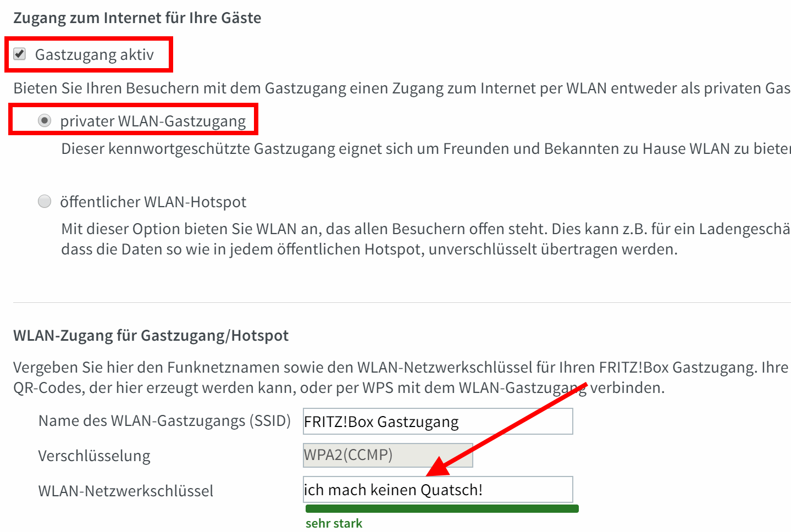Image resolution: width=791 pixels, height=532 pixels.
Task: Click the 'öffentlicher WLAN-Hotspot' option label
Action: pyautogui.click(x=153, y=202)
